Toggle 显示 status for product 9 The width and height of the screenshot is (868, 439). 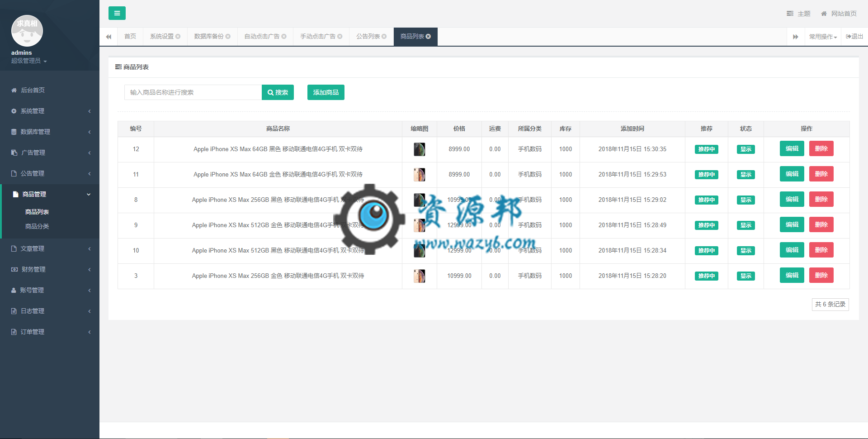pyautogui.click(x=746, y=225)
